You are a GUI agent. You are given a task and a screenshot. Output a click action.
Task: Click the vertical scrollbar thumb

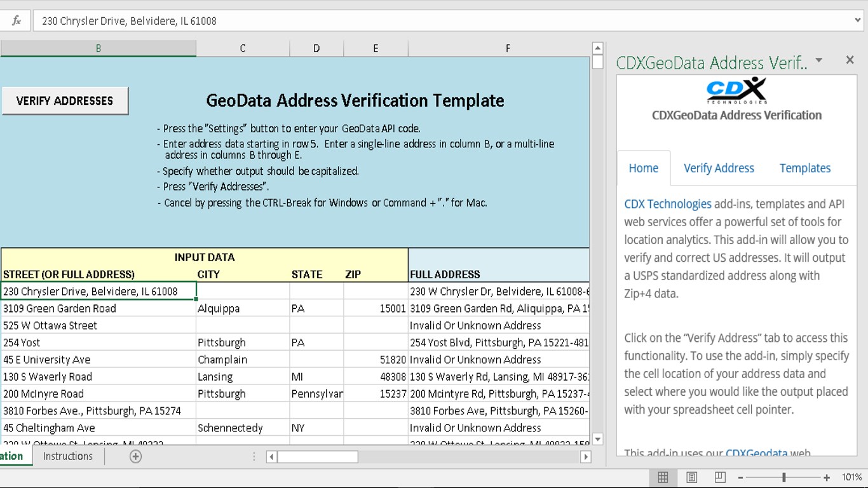(x=597, y=62)
